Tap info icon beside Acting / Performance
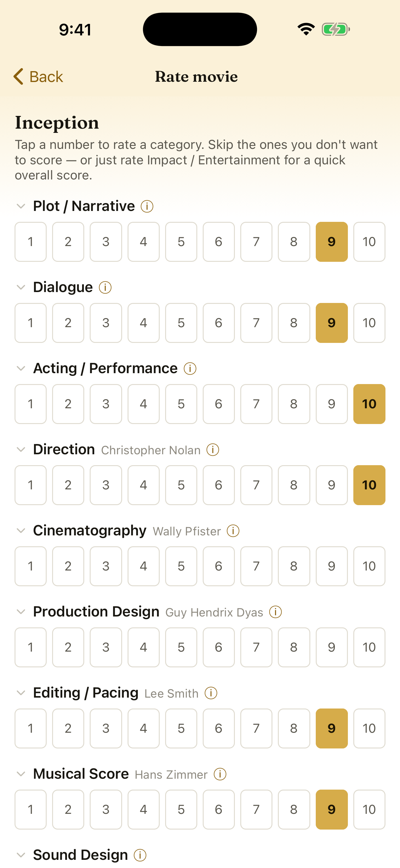The image size is (400, 868). pyautogui.click(x=190, y=369)
